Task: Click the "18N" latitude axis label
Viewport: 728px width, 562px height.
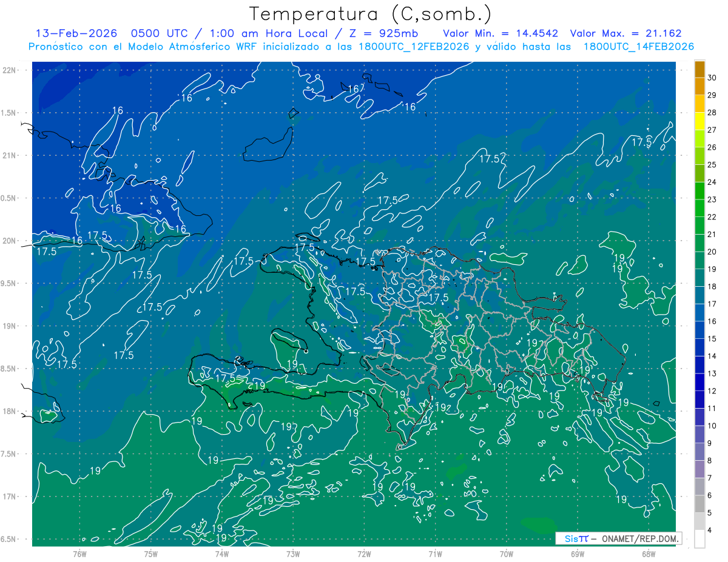Action: pos(10,411)
